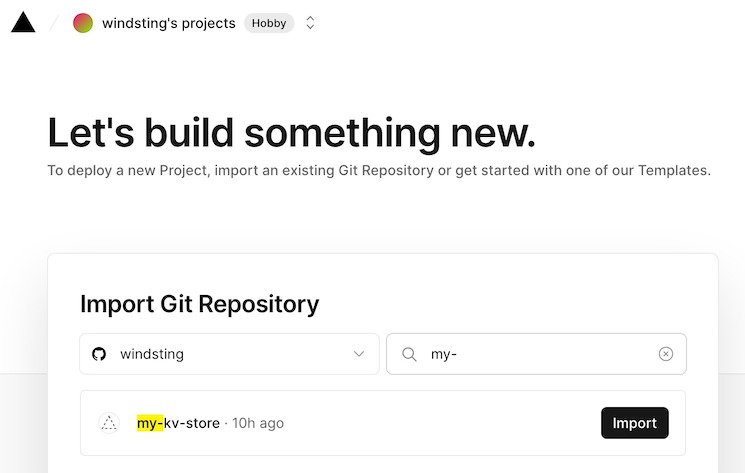Click the Vercel triangle logo
Screen dimensions: 745x473
[23, 22]
